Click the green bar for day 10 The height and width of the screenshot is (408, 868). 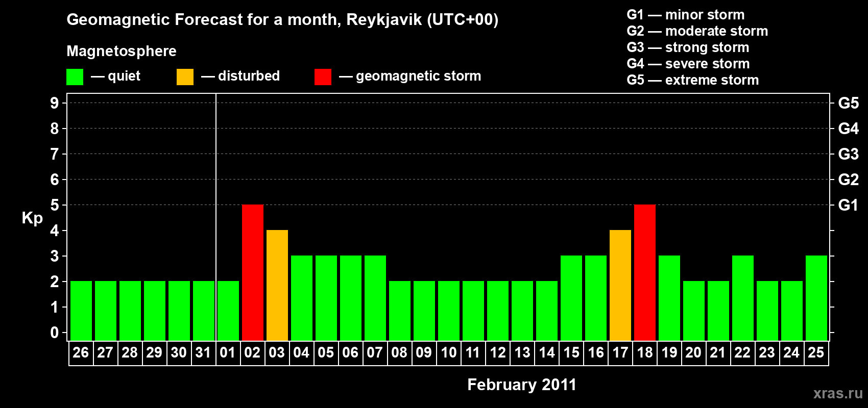point(449,311)
